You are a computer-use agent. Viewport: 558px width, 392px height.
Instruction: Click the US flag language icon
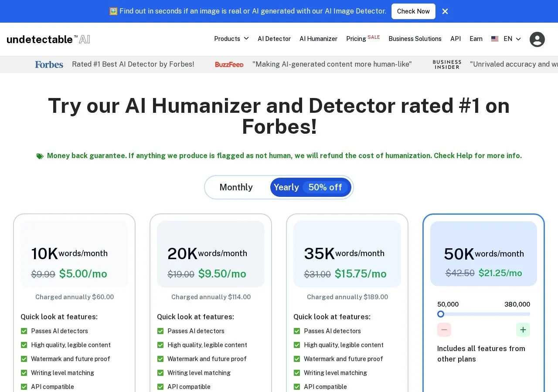tap(495, 39)
